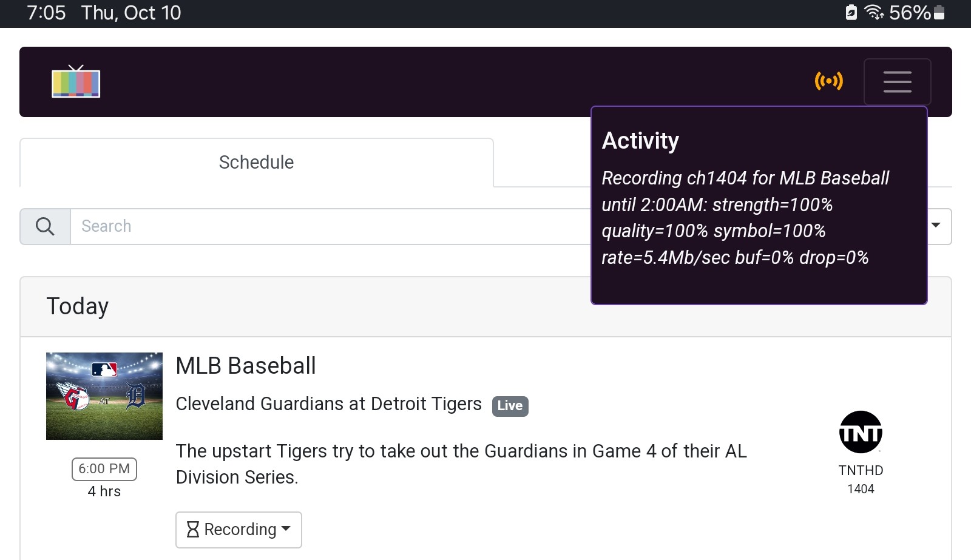The width and height of the screenshot is (971, 560).
Task: Click into the Search input field
Action: pyautogui.click(x=328, y=226)
